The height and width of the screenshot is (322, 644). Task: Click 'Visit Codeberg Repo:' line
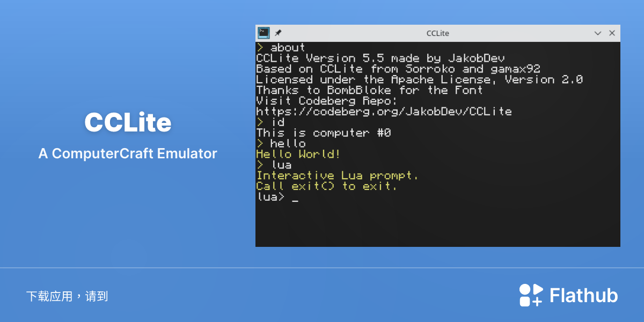(327, 101)
